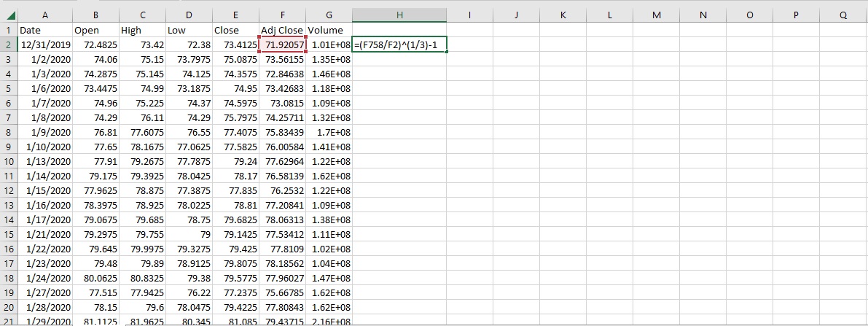This screenshot has height=326, width=868.
Task: Select column F header
Action: pyautogui.click(x=282, y=15)
